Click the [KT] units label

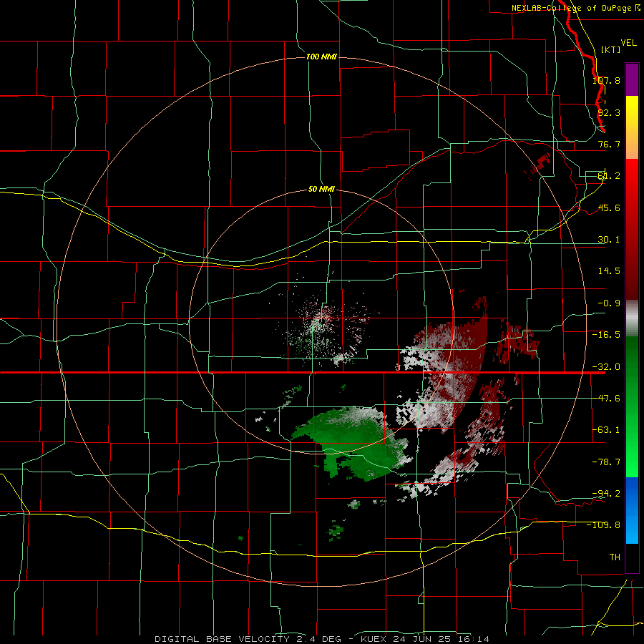[x=610, y=49]
